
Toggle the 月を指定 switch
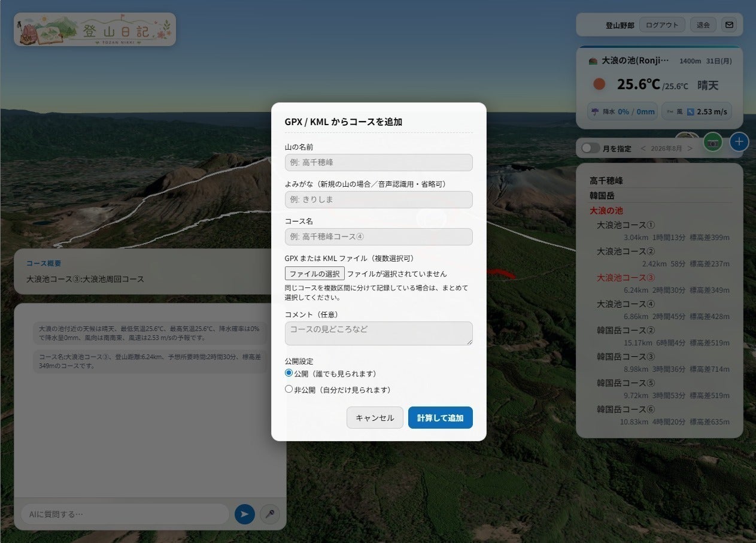click(591, 148)
